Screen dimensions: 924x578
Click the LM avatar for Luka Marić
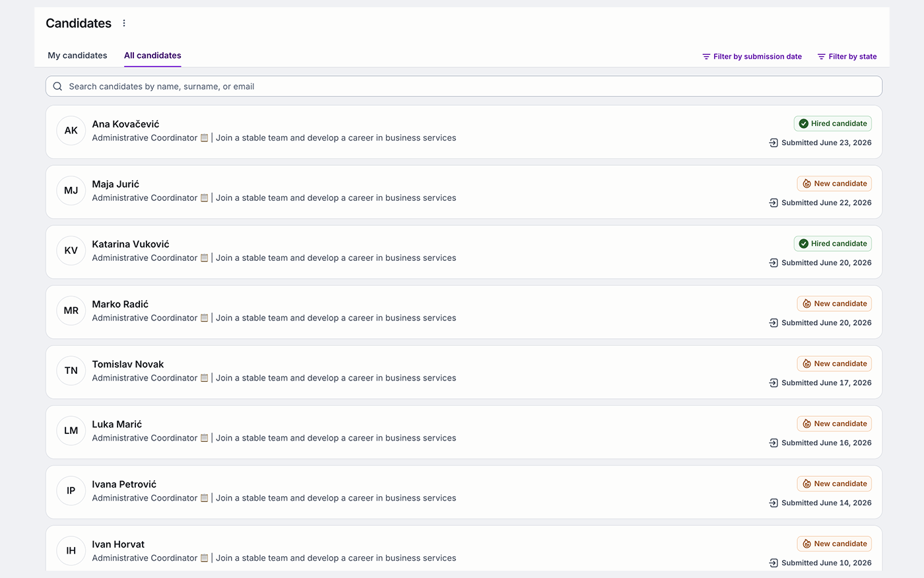[x=71, y=431]
